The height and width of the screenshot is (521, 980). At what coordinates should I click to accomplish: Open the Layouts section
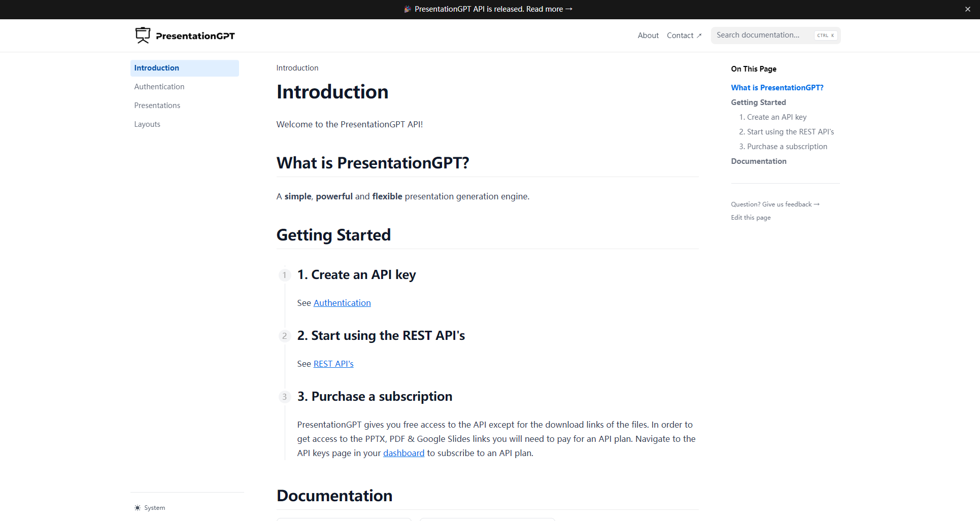click(147, 124)
